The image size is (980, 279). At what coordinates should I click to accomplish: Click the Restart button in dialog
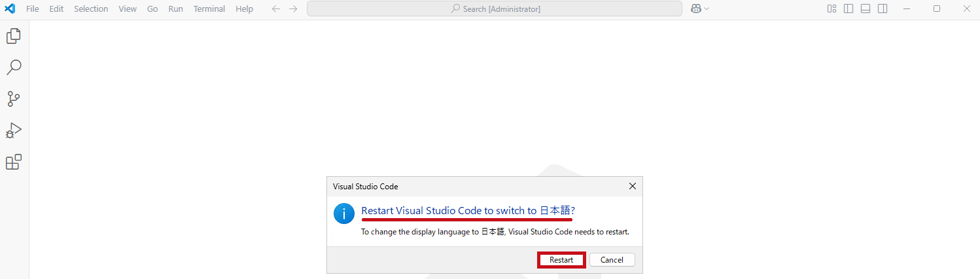[x=561, y=260]
